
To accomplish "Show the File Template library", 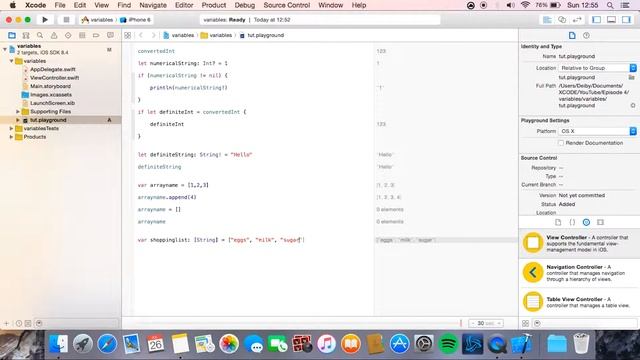I will pyautogui.click(x=558, y=222).
